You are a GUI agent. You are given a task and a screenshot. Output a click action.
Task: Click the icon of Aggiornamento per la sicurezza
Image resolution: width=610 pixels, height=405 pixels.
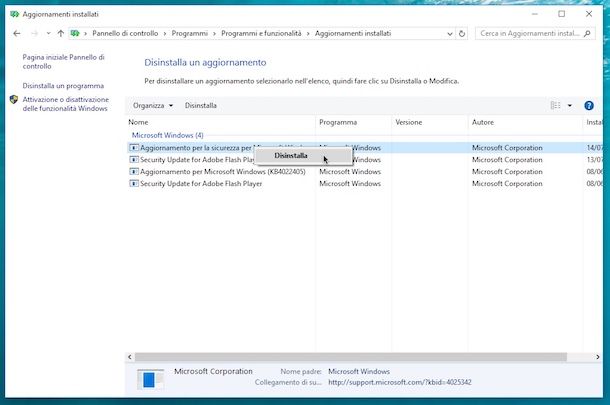pos(134,148)
